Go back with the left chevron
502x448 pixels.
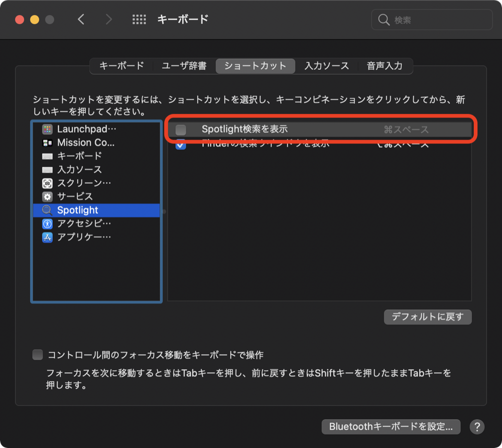coord(81,20)
